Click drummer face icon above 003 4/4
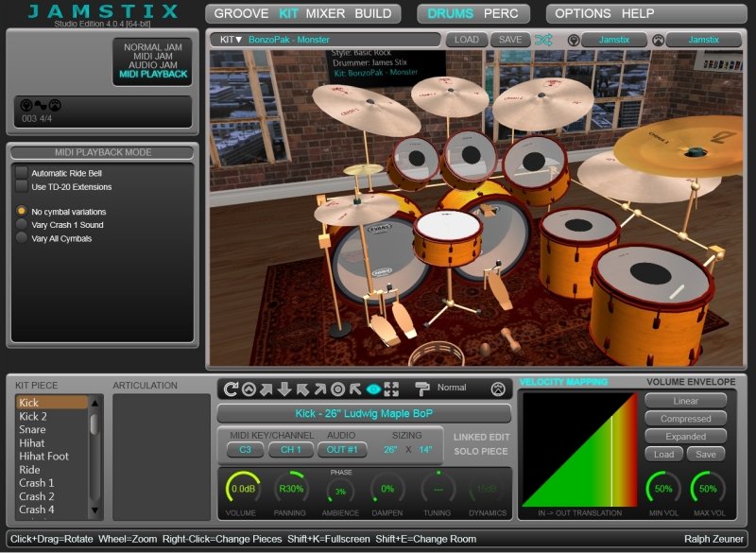756x553 pixels. 55,105
